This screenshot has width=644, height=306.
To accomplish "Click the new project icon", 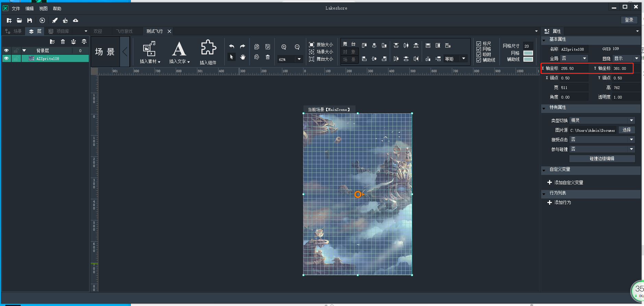I will (9, 21).
